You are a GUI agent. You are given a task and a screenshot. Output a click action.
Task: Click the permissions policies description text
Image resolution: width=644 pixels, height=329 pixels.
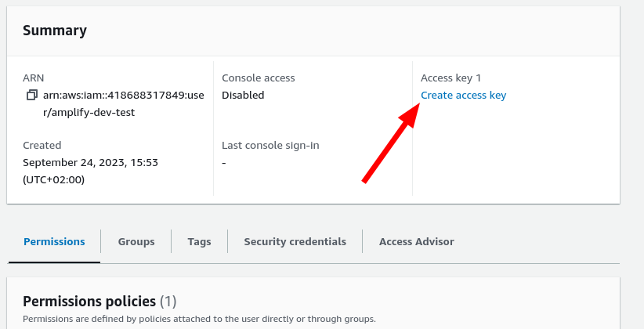click(x=199, y=319)
